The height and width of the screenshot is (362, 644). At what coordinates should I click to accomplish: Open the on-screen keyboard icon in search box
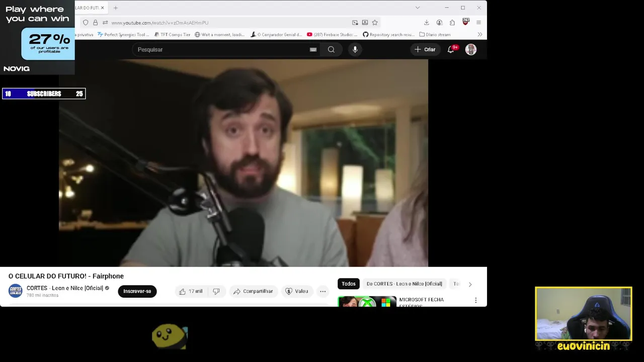click(313, 49)
